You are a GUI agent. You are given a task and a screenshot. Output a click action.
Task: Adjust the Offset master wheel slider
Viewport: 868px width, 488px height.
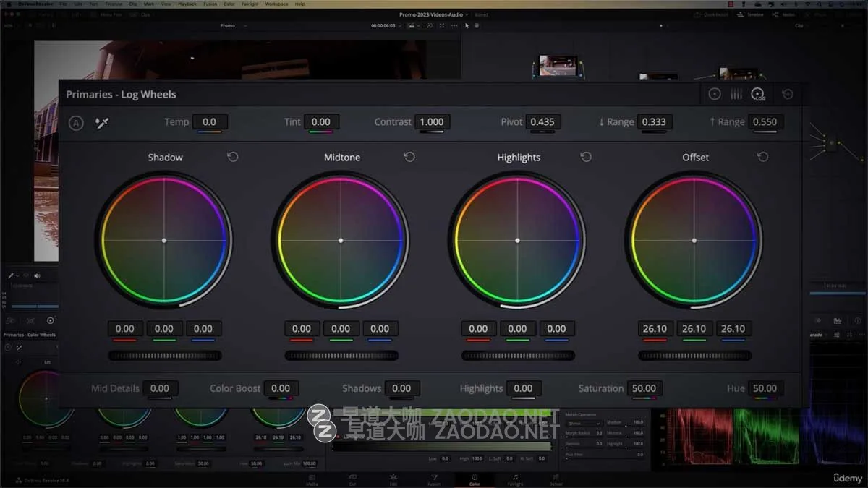pyautogui.click(x=694, y=356)
